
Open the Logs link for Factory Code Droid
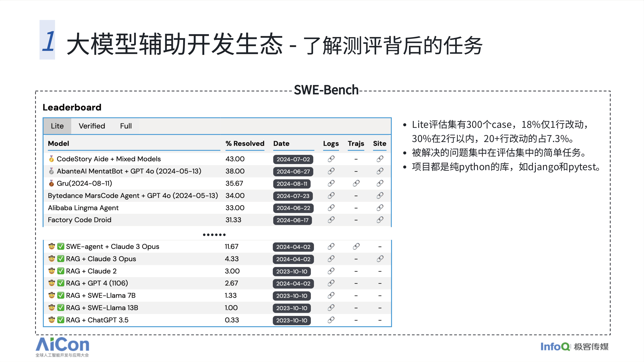click(331, 220)
